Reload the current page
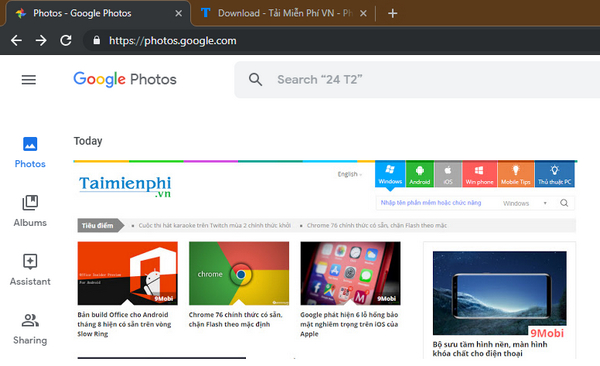Viewport: 600px width, 366px height. click(66, 40)
